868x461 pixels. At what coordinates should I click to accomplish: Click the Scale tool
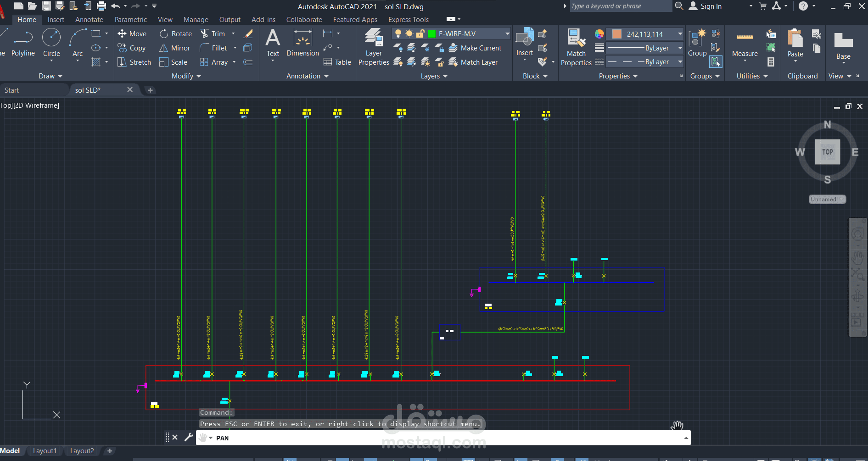[173, 62]
